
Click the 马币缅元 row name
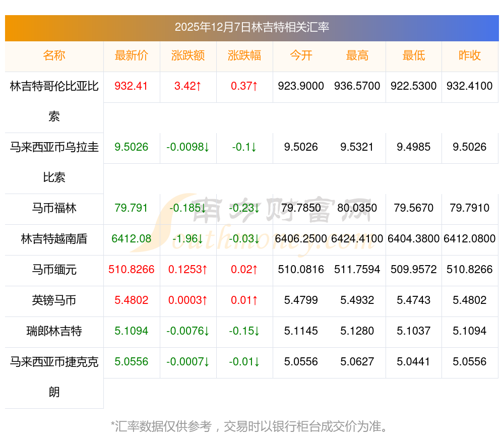click(x=54, y=270)
